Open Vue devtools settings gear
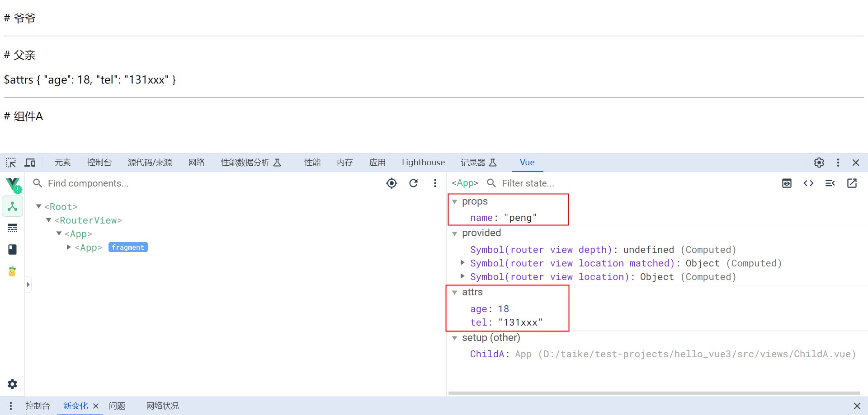The height and width of the screenshot is (415, 868). 13,384
